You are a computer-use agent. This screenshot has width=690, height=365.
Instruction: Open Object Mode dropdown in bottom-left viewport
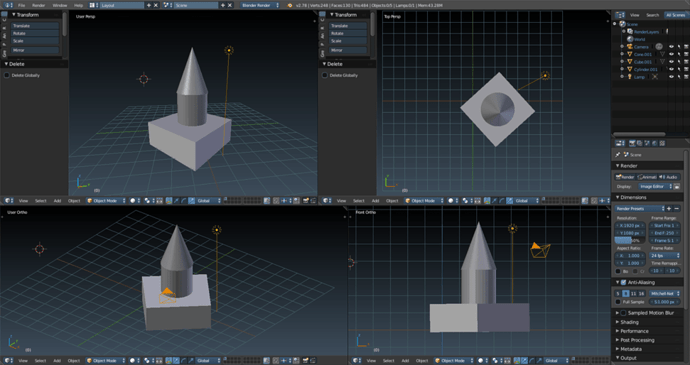106,361
